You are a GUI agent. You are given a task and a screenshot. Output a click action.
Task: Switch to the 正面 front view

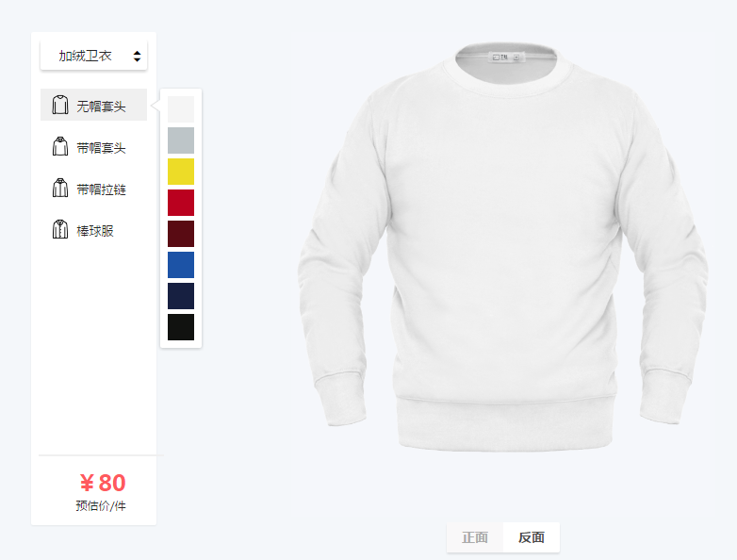coord(475,537)
